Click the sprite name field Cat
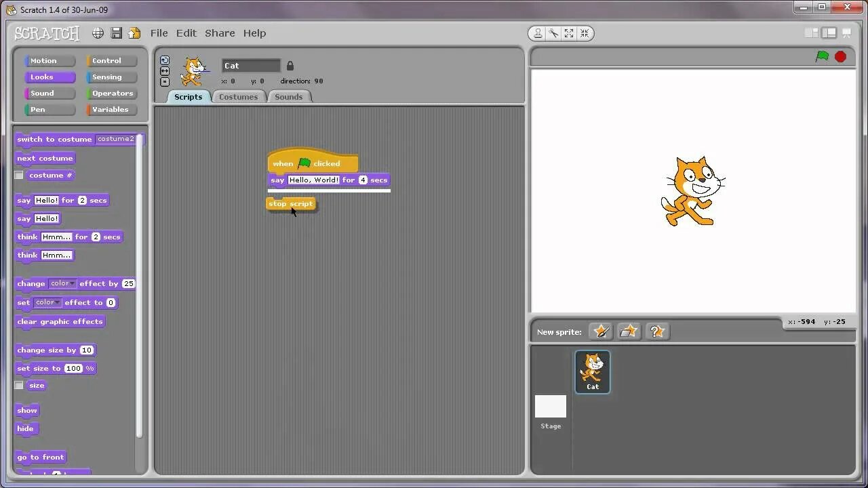Image resolution: width=868 pixels, height=488 pixels. pos(251,66)
